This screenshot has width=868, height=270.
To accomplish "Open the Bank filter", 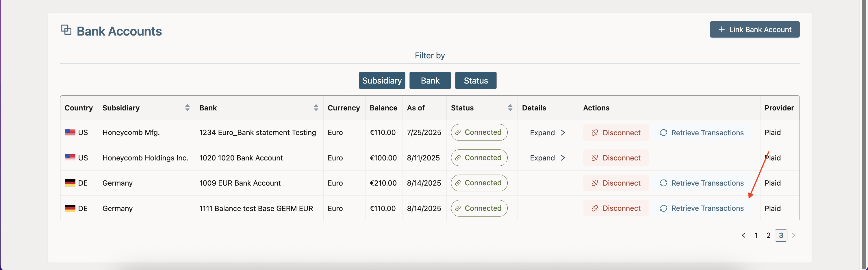I will click(430, 81).
